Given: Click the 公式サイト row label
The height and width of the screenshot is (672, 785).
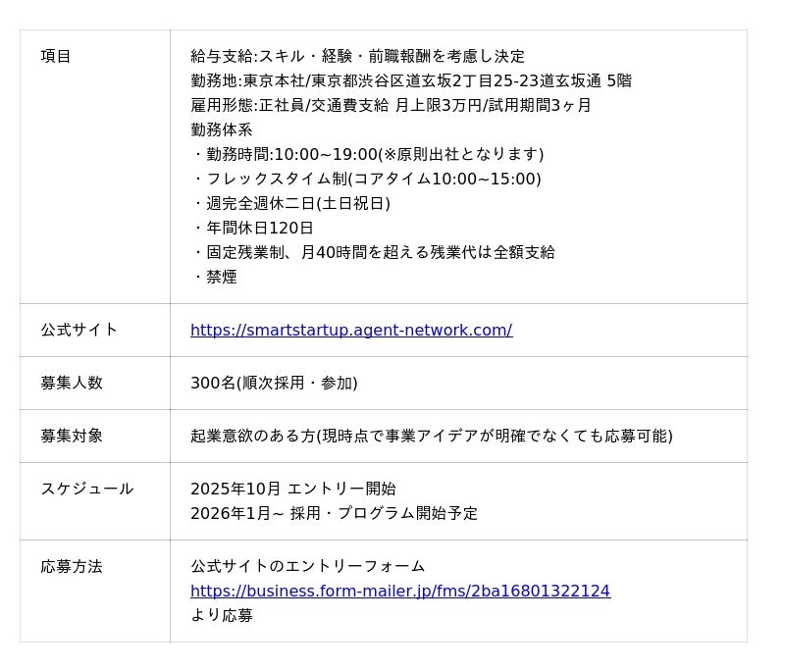Looking at the screenshot, I should point(78,331).
